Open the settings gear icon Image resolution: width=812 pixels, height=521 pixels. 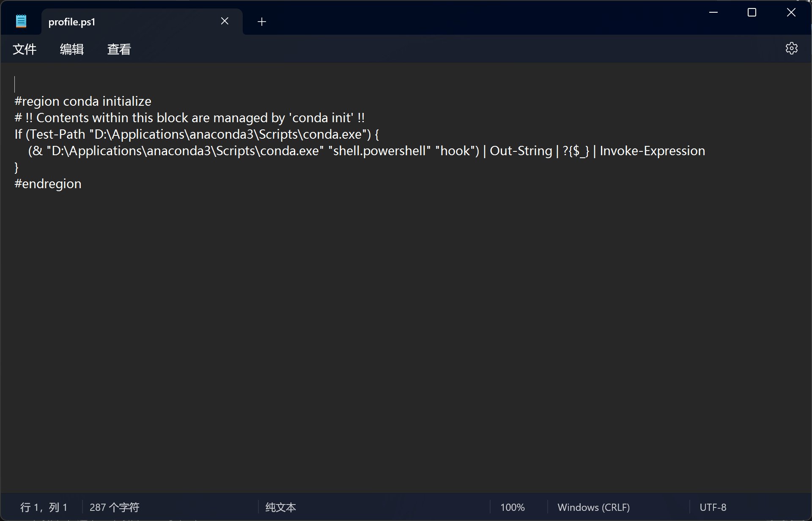(x=791, y=49)
